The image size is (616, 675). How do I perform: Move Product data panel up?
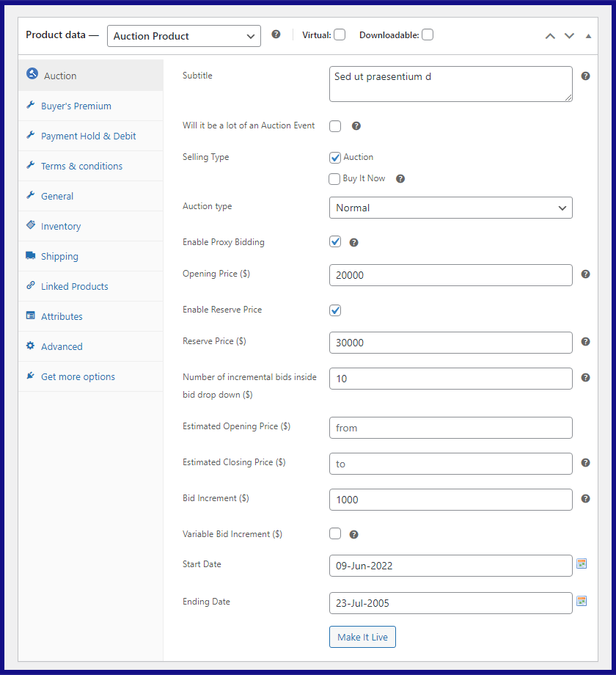tap(550, 36)
